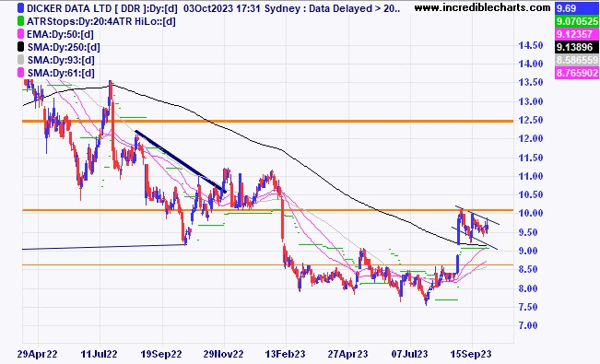Click the magenta 8.765902 value box

pos(577,73)
